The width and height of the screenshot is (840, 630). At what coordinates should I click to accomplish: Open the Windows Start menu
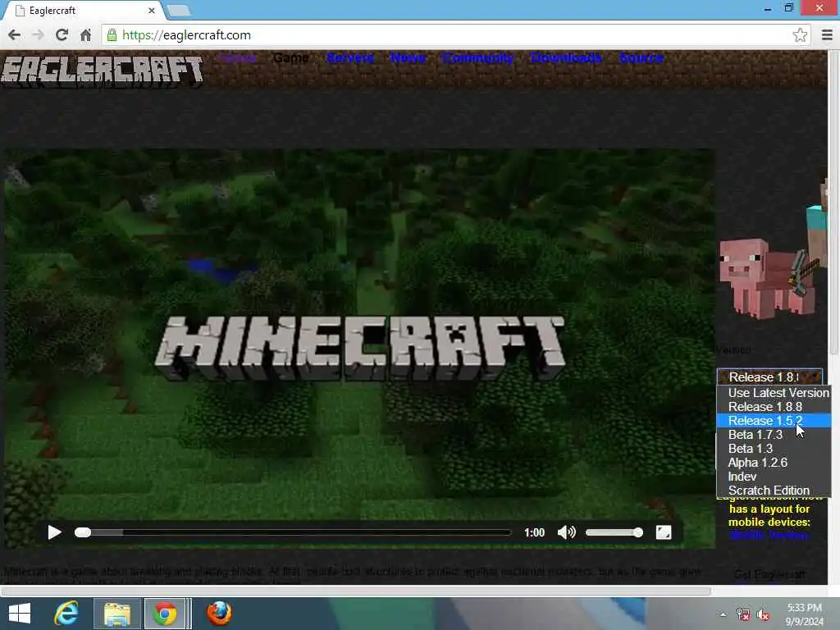click(20, 614)
